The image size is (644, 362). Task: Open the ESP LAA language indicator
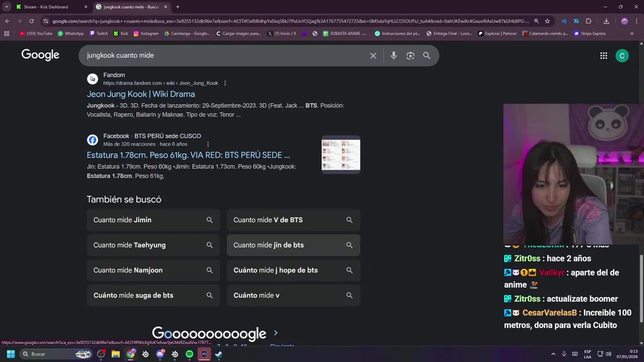click(x=588, y=354)
